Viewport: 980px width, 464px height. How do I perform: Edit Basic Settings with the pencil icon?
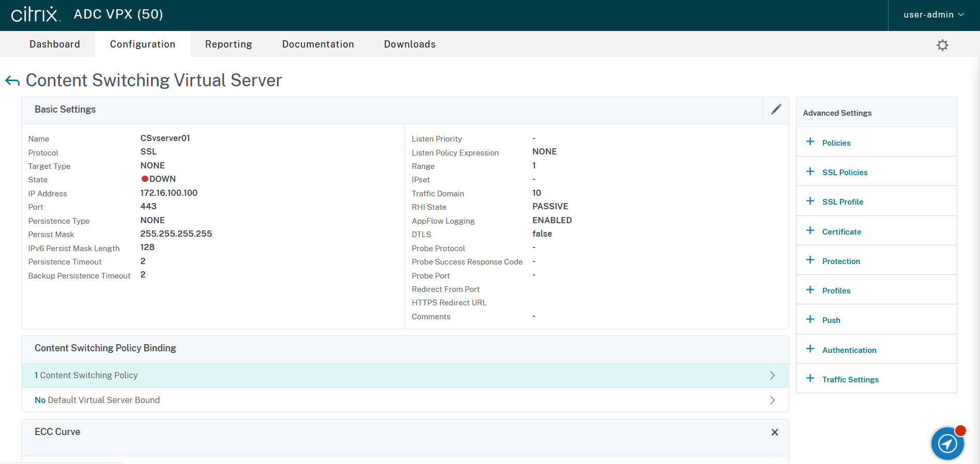point(776,110)
